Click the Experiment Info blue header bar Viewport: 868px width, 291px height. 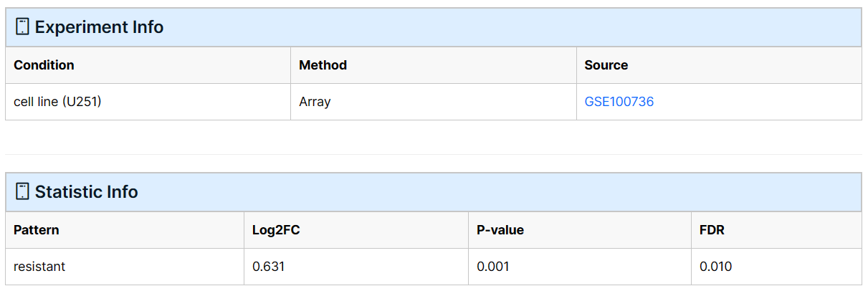[x=434, y=27]
